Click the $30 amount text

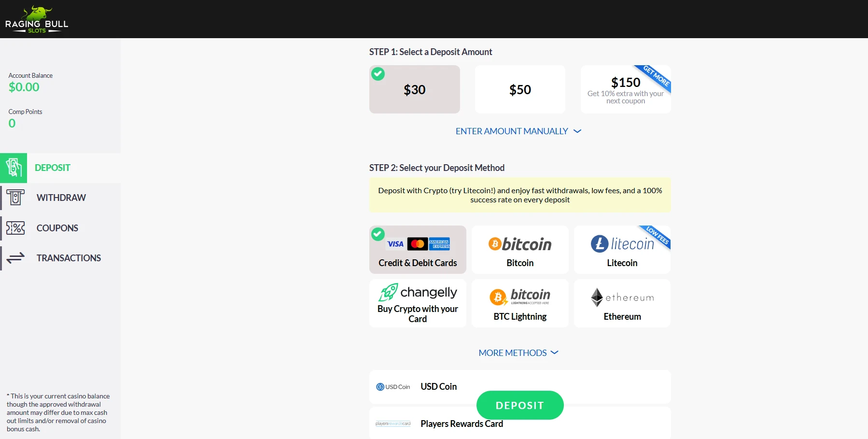(415, 90)
